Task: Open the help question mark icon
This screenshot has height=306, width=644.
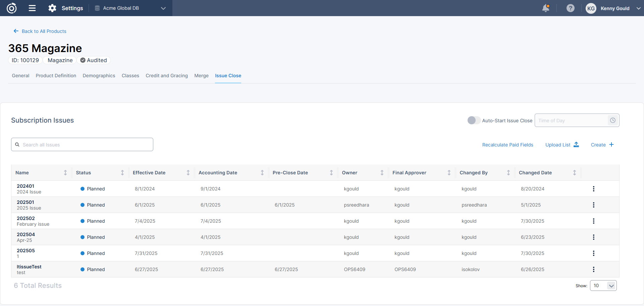Action: click(570, 8)
